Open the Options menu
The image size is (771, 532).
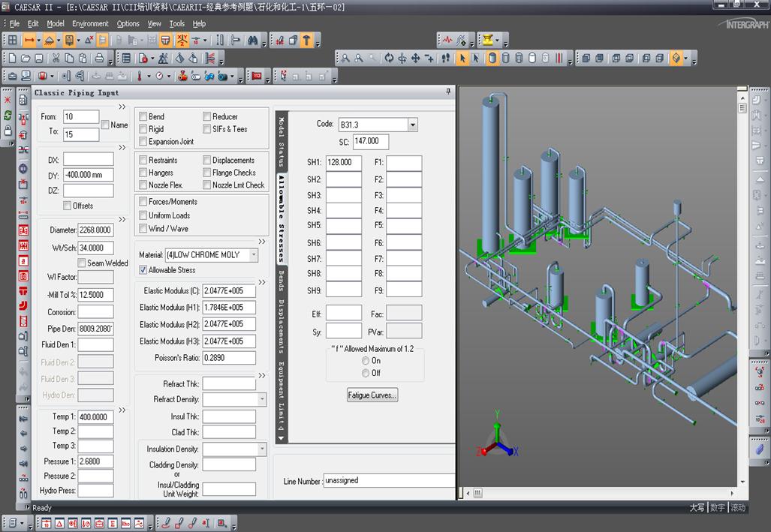coord(128,23)
